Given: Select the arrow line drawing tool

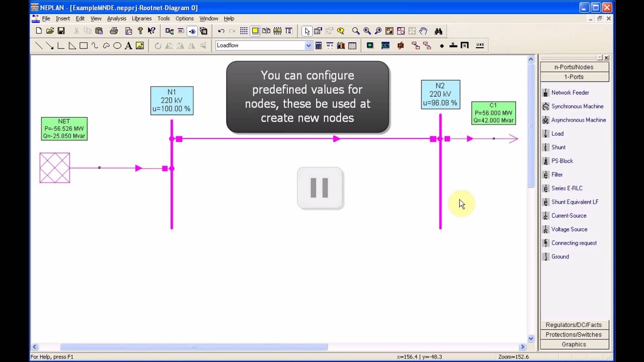Looking at the screenshot, I should [50, 46].
